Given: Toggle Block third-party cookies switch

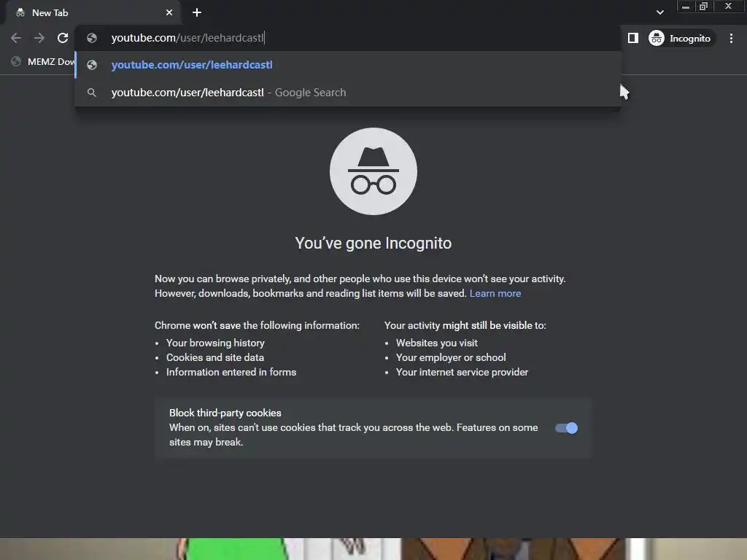Looking at the screenshot, I should pyautogui.click(x=566, y=427).
